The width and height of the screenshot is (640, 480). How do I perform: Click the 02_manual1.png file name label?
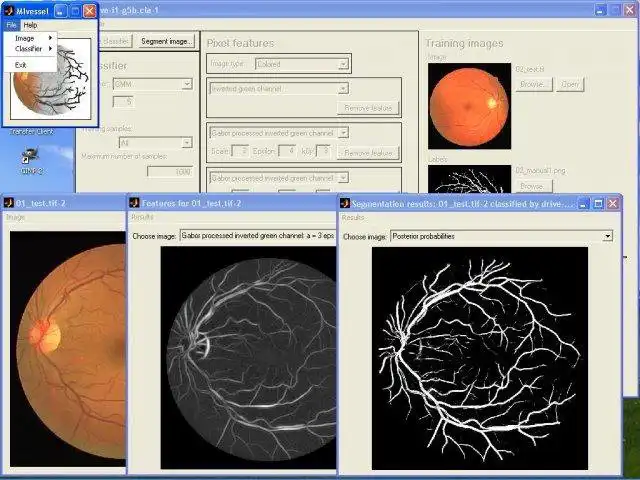[x=540, y=171]
